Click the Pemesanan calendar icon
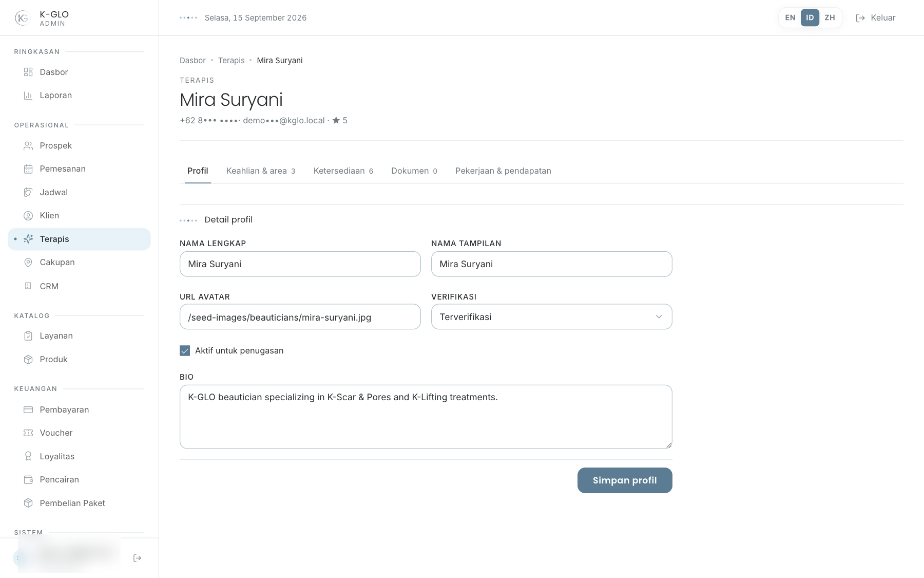Image resolution: width=924 pixels, height=578 pixels. 28,169
